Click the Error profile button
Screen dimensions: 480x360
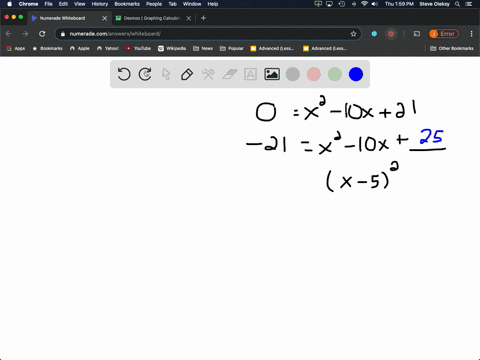(444, 34)
